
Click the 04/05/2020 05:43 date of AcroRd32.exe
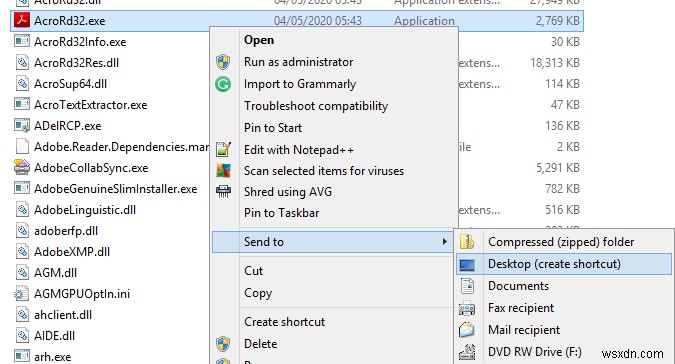[x=318, y=21]
